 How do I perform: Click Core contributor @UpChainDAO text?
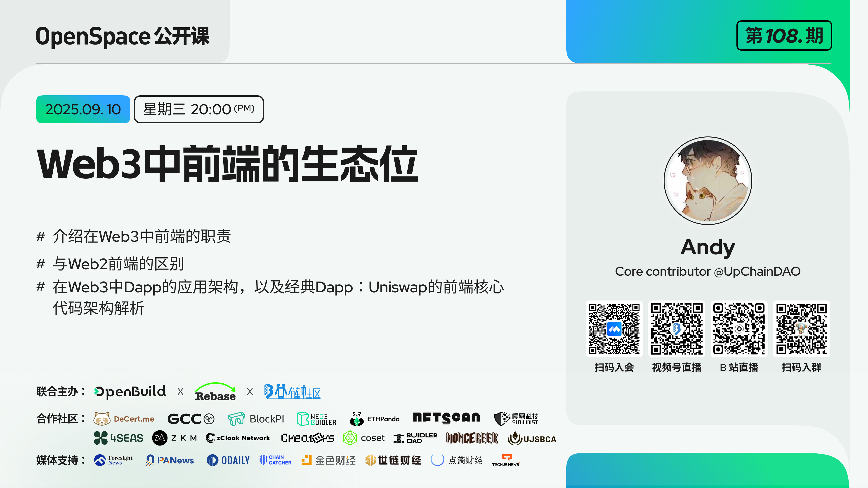click(708, 271)
